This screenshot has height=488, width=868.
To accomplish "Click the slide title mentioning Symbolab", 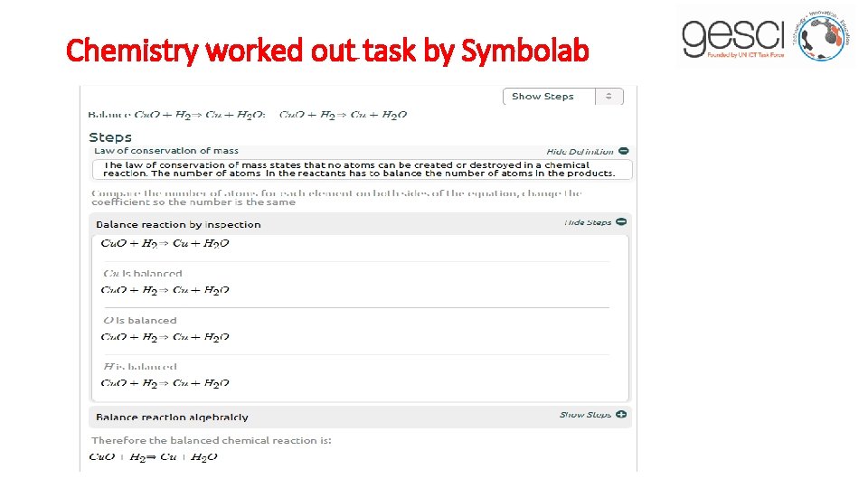I will point(327,51).
